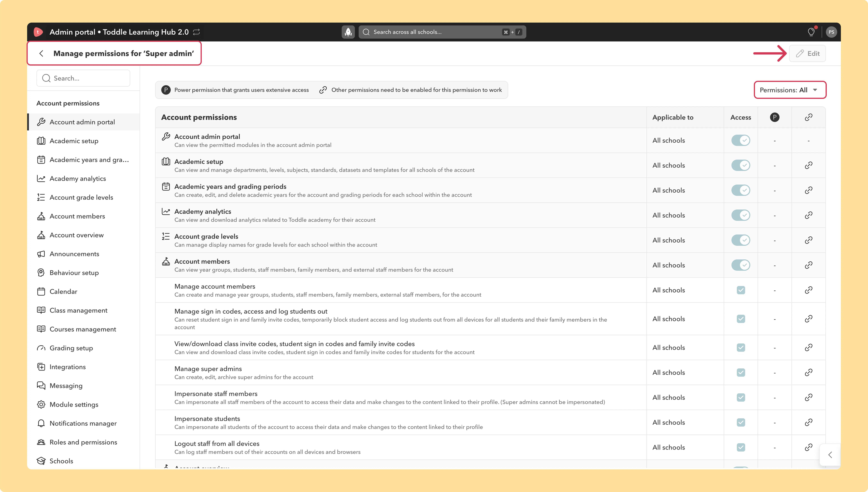Viewport: 868px width, 492px height.
Task: Click the Toddle logo in the header
Action: point(38,32)
